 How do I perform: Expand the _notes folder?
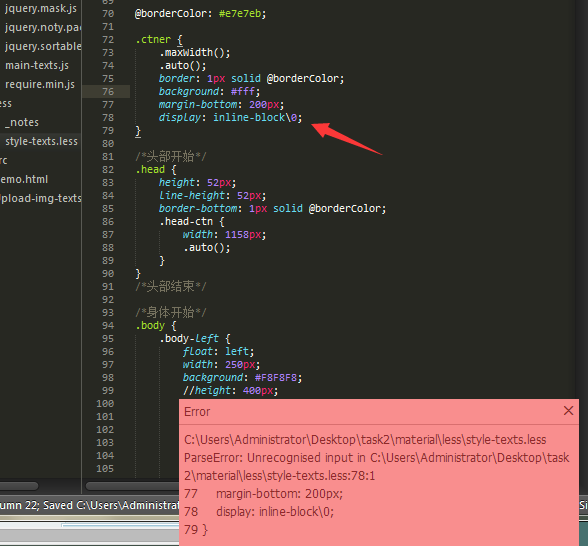pos(22,122)
